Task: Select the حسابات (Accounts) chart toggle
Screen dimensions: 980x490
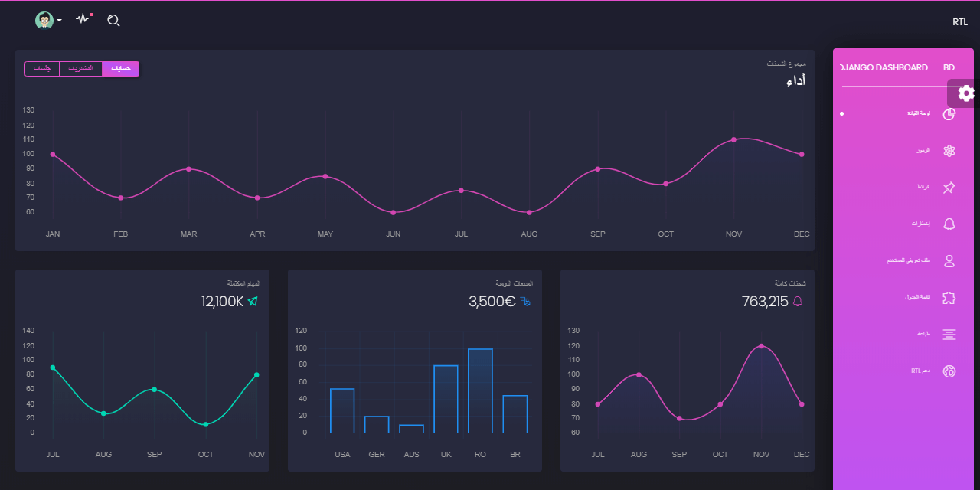Action: (x=120, y=69)
